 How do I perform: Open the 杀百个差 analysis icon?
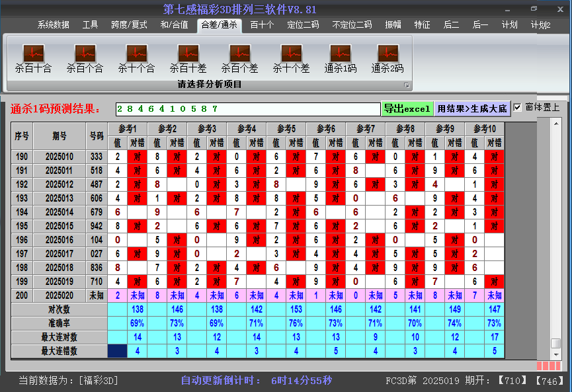[239, 59]
